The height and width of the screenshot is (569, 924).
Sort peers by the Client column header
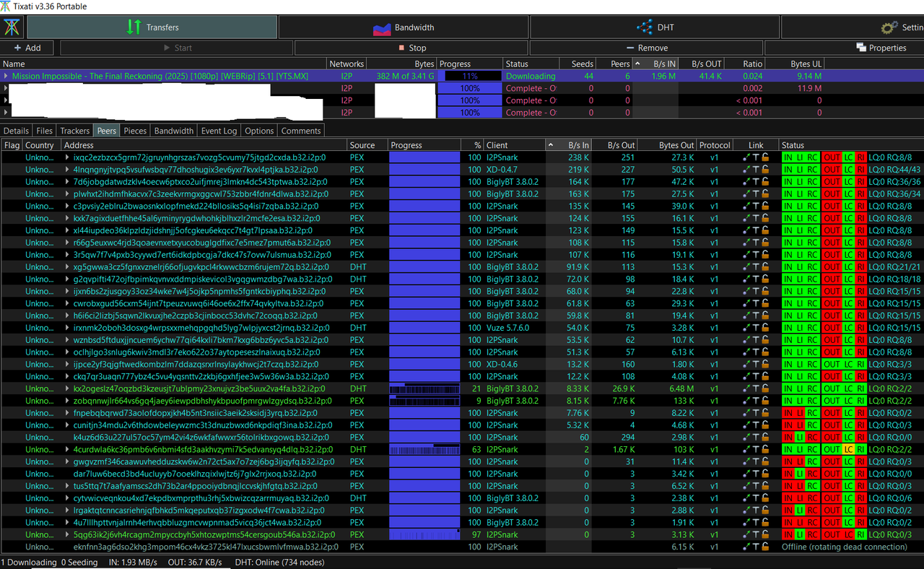[514, 145]
